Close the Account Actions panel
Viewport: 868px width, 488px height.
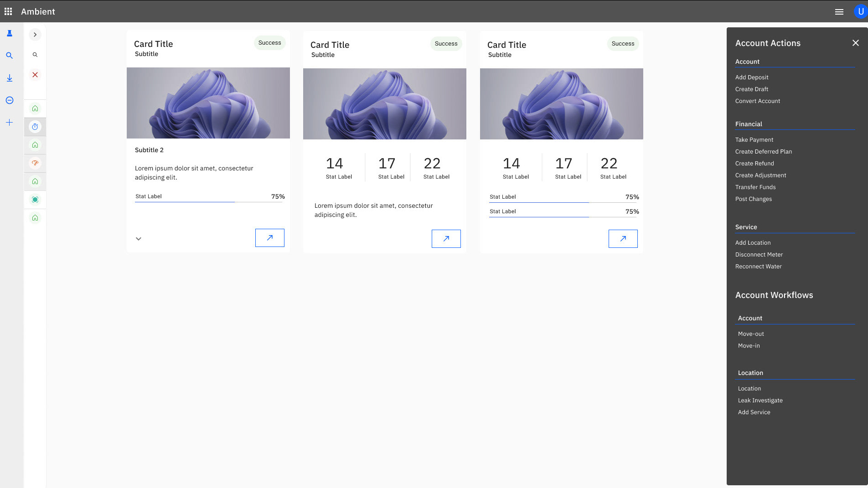[x=855, y=43]
